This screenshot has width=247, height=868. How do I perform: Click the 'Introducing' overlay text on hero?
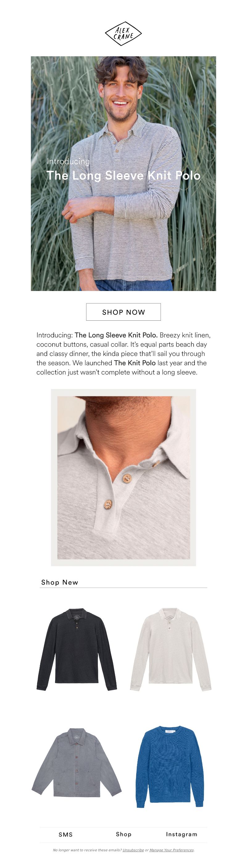68,162
